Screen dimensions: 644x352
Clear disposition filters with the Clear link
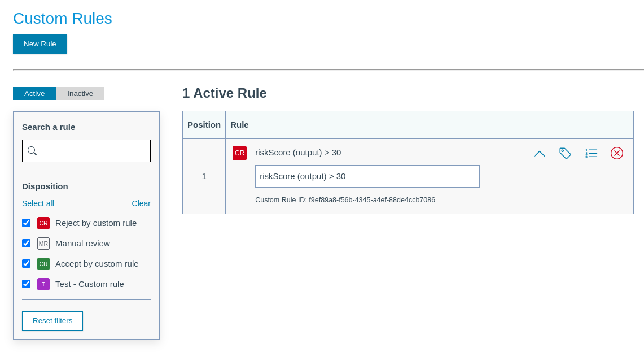pos(141,203)
